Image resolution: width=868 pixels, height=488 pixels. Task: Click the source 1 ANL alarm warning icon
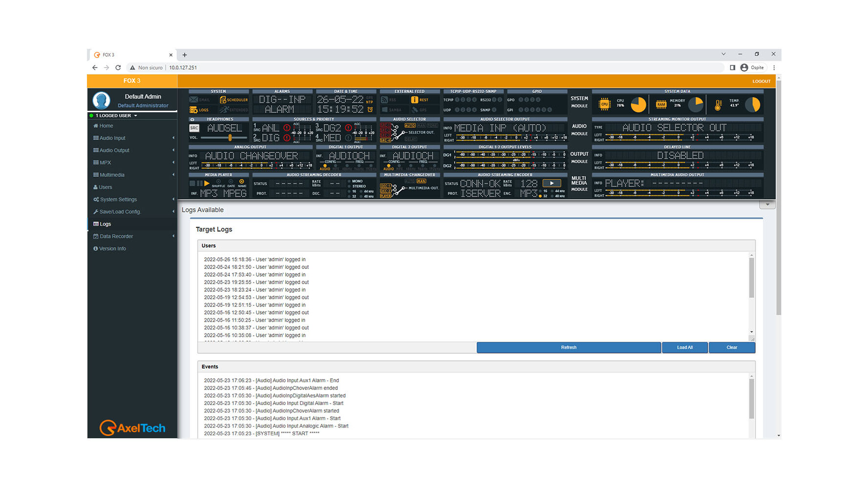[x=287, y=128]
